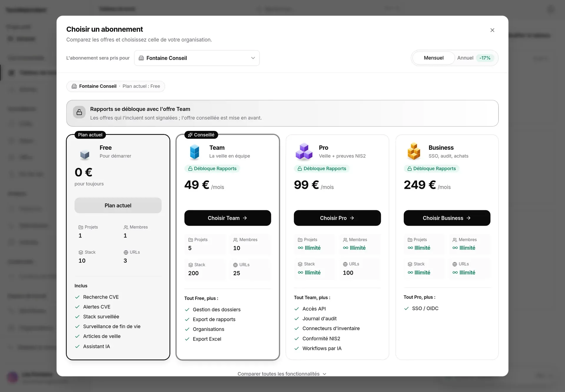Click the unlock icon in Rapports banner
565x392 pixels.
tap(79, 112)
